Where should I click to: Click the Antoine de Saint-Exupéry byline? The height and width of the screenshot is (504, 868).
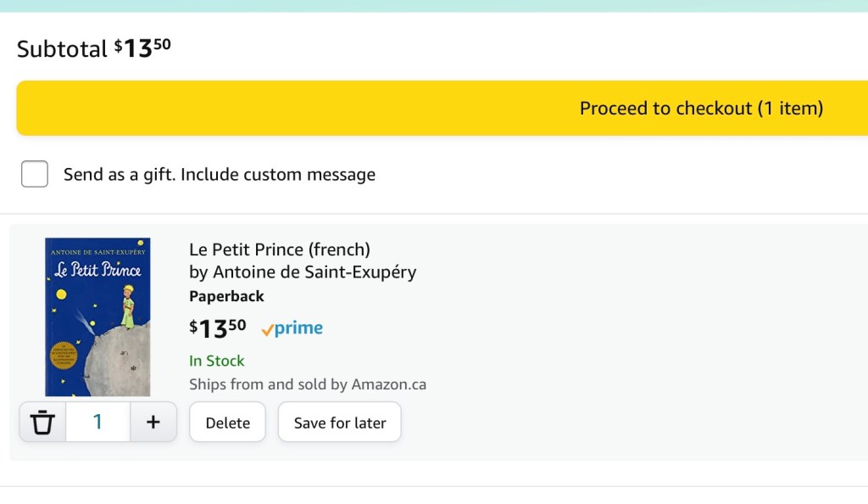coord(303,272)
